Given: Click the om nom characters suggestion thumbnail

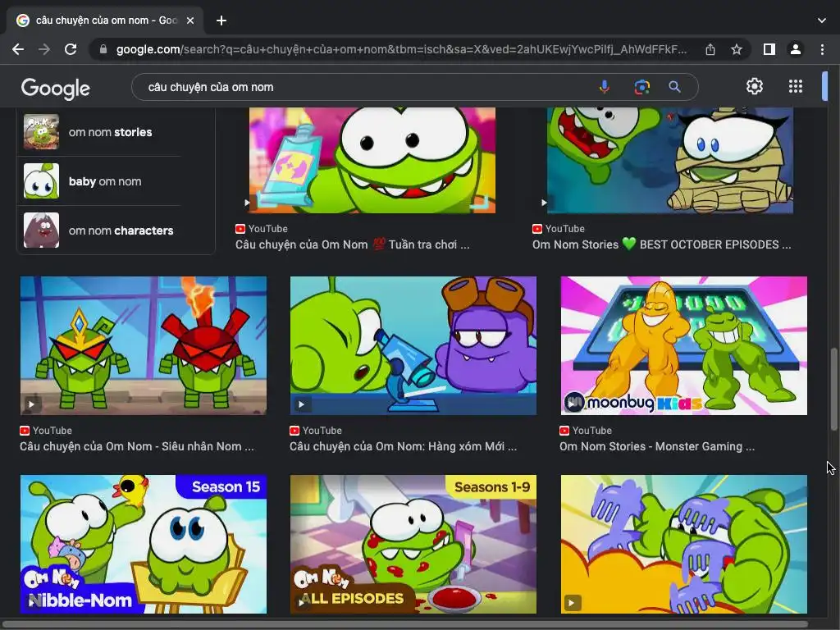Looking at the screenshot, I should pos(41,230).
